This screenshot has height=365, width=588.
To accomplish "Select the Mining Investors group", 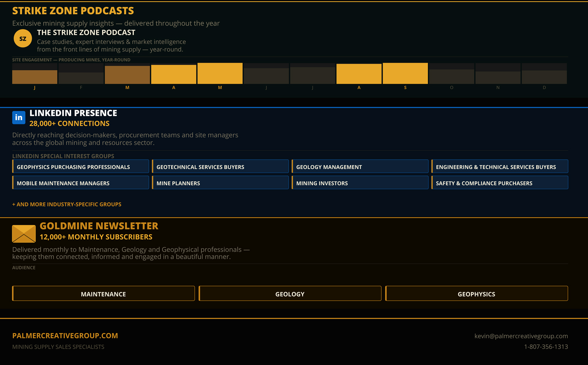I will 360,183.
